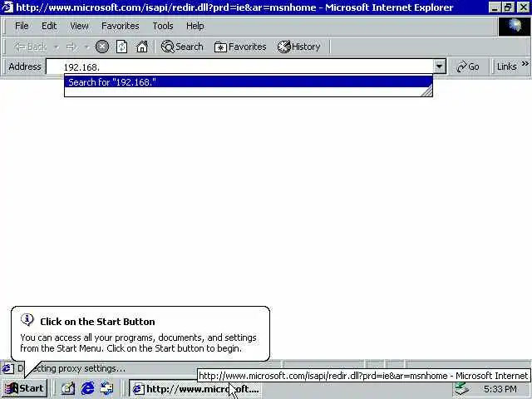Open the Favorites toolbar pane
532x399 pixels.
(x=240, y=47)
